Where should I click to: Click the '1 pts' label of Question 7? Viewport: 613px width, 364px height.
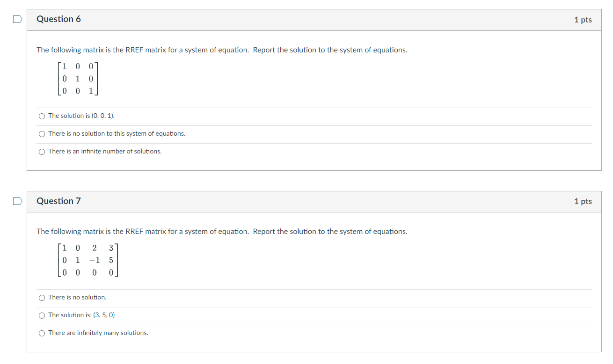583,201
